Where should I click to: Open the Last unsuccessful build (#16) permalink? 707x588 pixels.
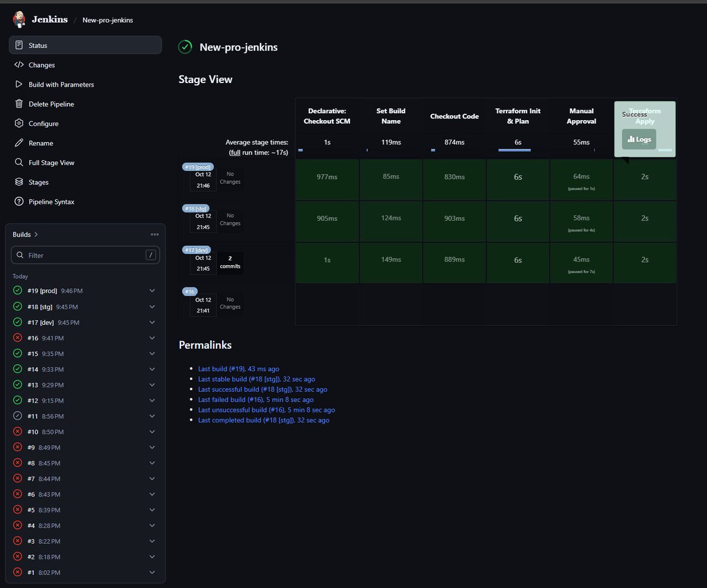coord(266,410)
